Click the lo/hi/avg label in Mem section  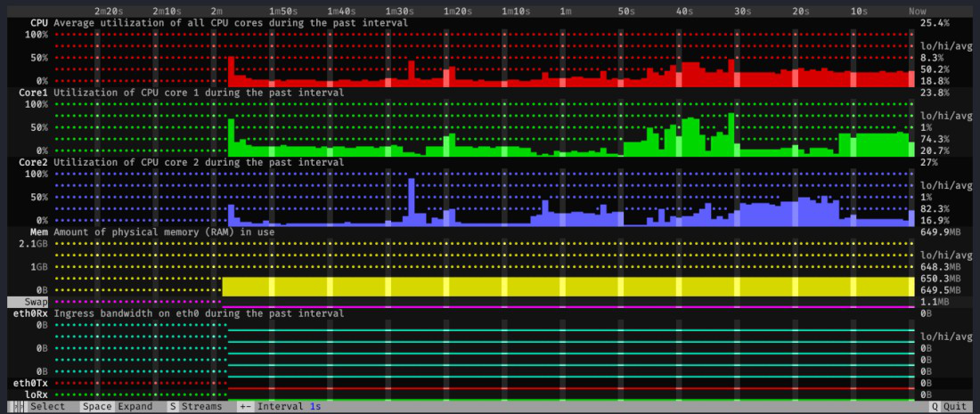pos(946,256)
